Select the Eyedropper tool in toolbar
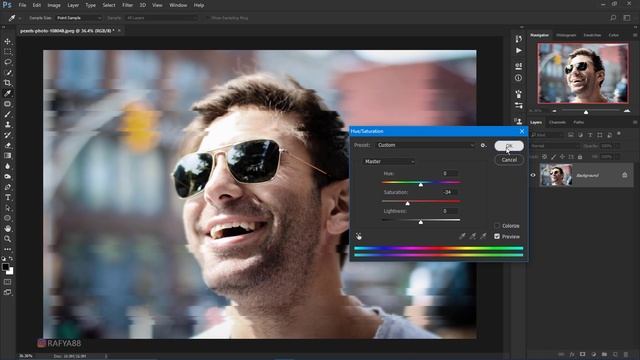 (7, 93)
